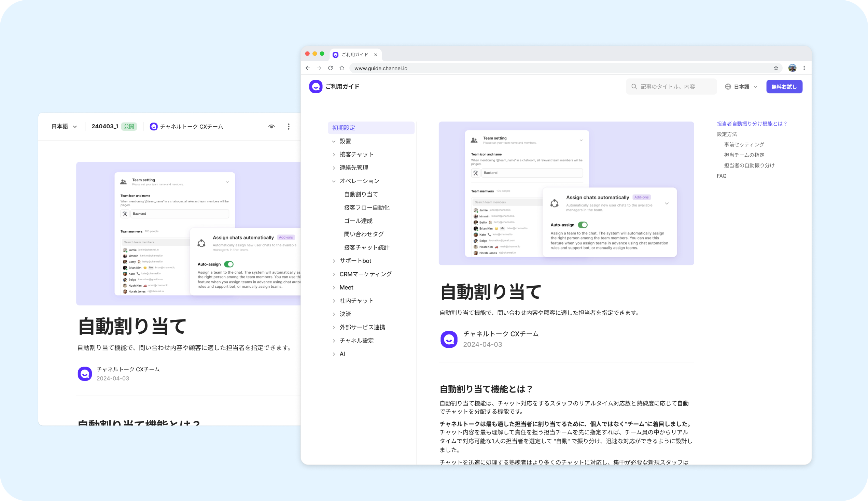Select the ご利用ガイド browser tab
The width and height of the screenshot is (868, 501).
(x=354, y=55)
